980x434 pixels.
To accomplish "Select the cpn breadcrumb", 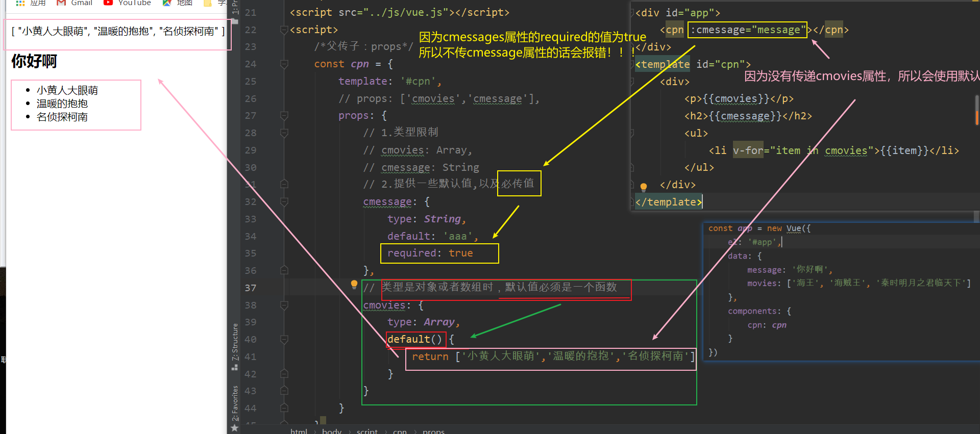I will 400,431.
